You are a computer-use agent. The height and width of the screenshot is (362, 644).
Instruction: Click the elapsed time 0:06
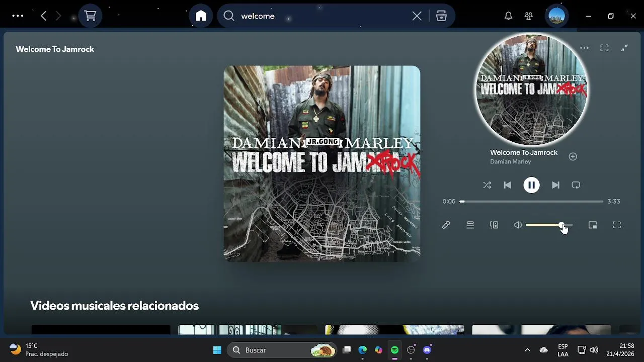pos(449,201)
